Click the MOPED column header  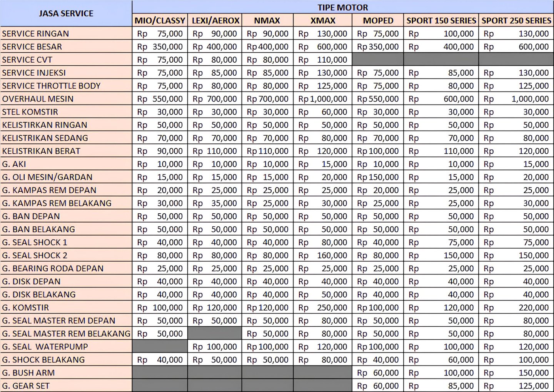coord(378,20)
